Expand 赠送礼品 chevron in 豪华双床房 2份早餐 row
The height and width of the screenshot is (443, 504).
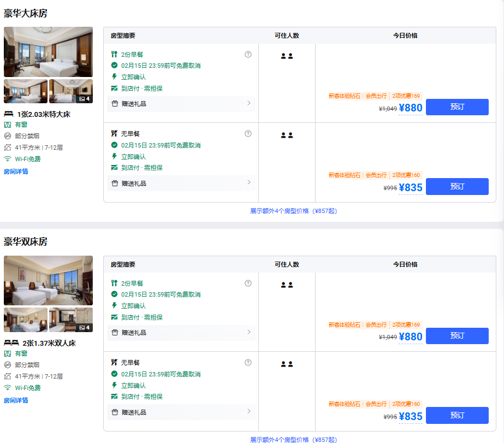pos(249,332)
